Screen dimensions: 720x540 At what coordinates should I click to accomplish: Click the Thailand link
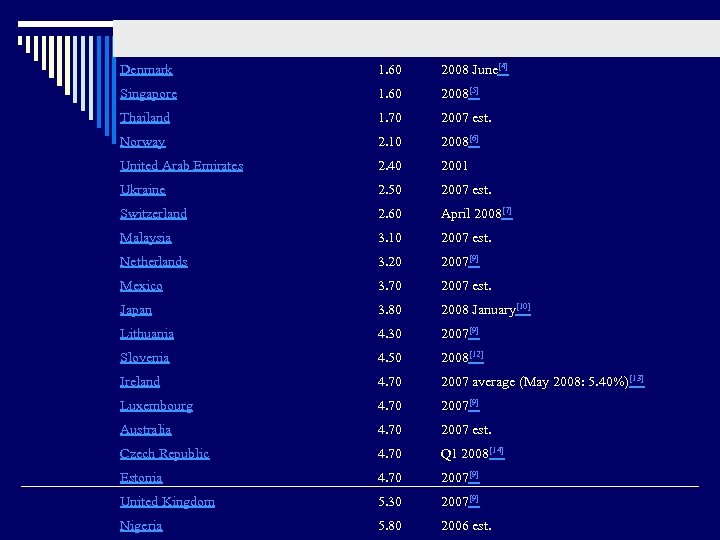(145, 118)
